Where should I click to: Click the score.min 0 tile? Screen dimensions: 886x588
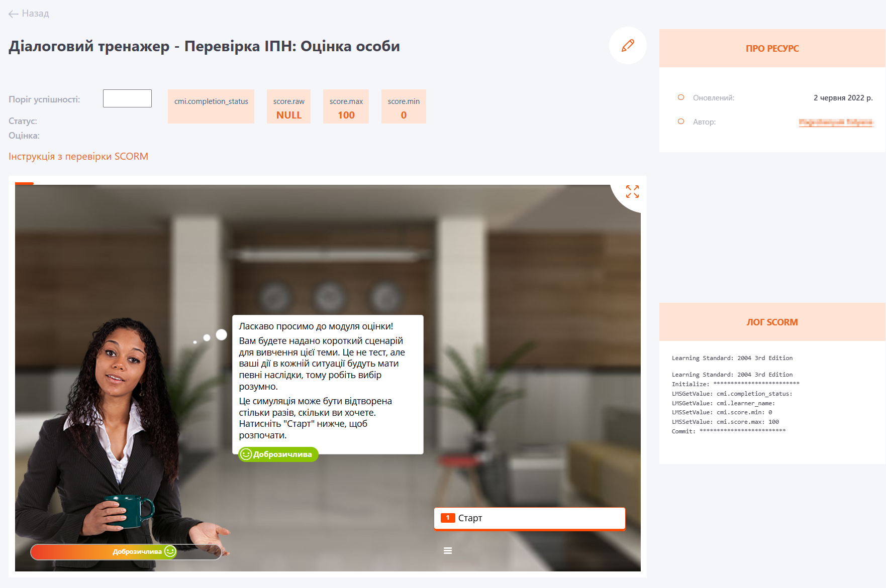pos(404,106)
